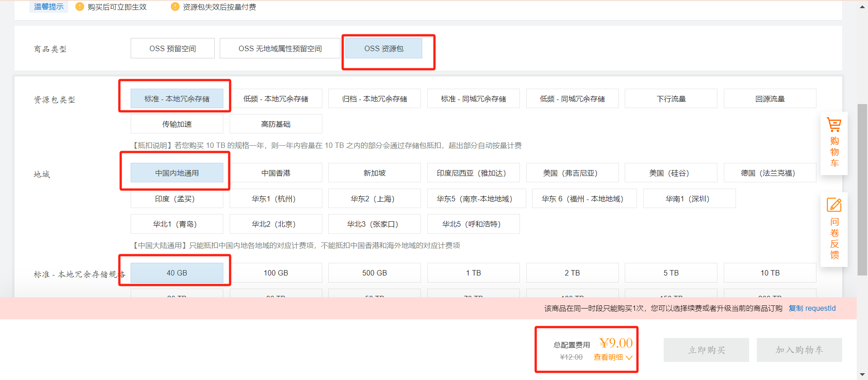Select 高防基础 resource package type
The width and height of the screenshot is (868, 380).
[276, 124]
